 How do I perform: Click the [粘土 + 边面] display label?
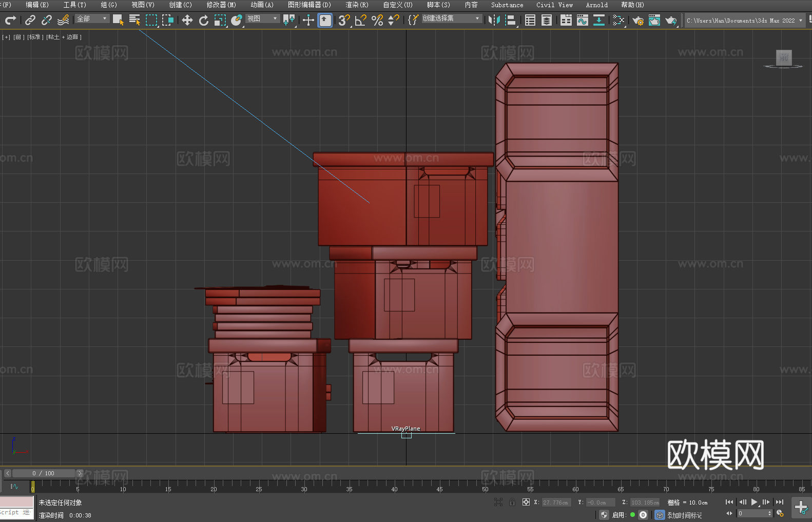point(64,37)
